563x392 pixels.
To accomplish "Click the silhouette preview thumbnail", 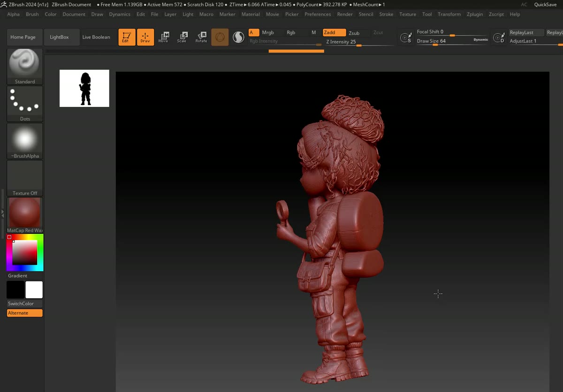I will coord(84,88).
